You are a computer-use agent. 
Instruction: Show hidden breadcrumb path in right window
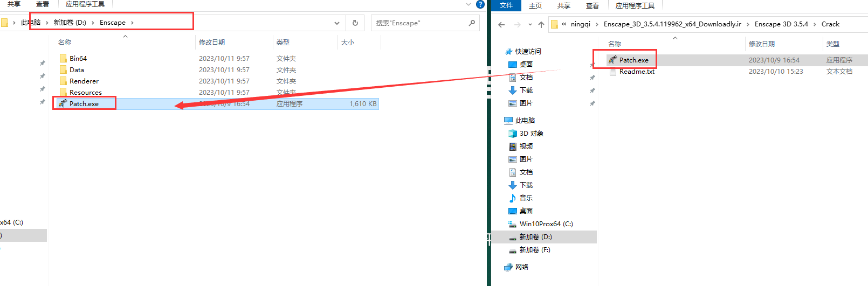(x=564, y=24)
